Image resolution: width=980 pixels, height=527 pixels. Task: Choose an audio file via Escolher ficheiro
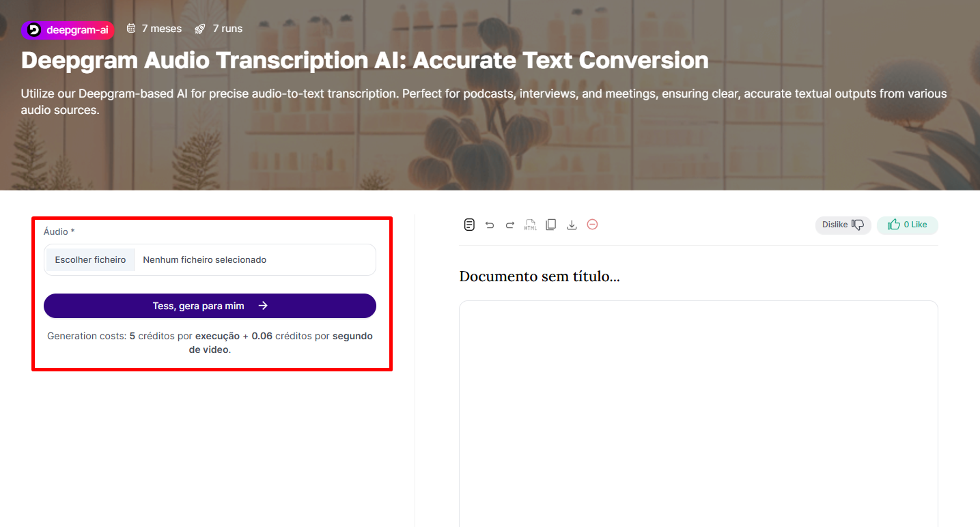pyautogui.click(x=90, y=260)
